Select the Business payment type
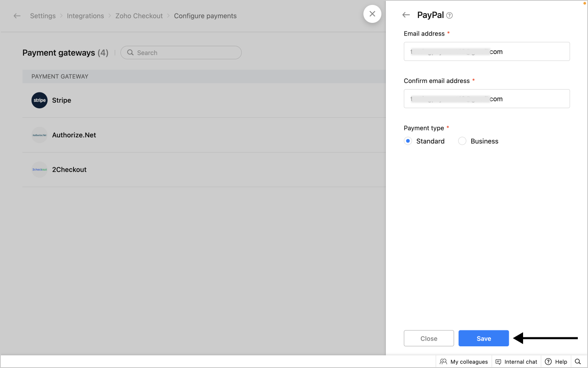 (462, 141)
